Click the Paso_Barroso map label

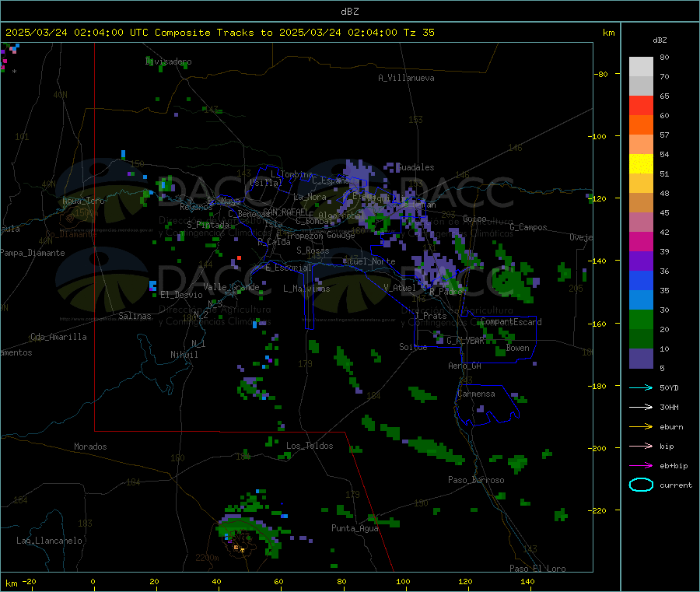[476, 480]
